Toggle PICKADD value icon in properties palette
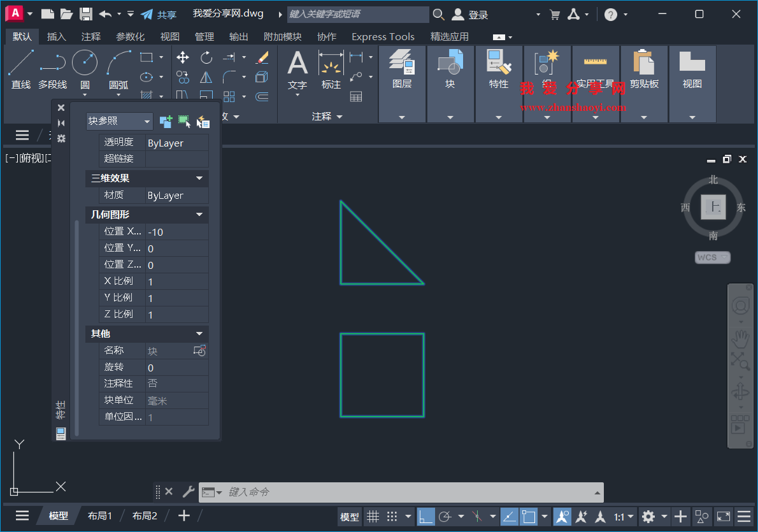The width and height of the screenshot is (758, 532). [166, 122]
